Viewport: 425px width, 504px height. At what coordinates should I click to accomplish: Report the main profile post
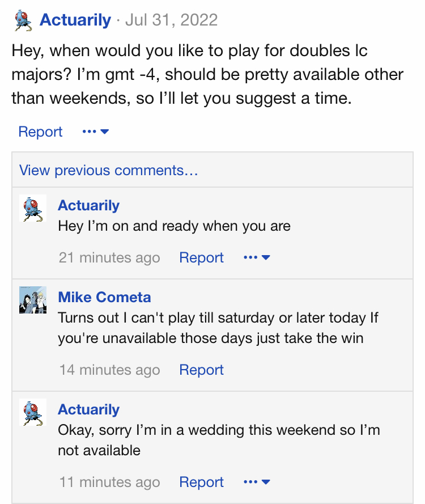[40, 132]
